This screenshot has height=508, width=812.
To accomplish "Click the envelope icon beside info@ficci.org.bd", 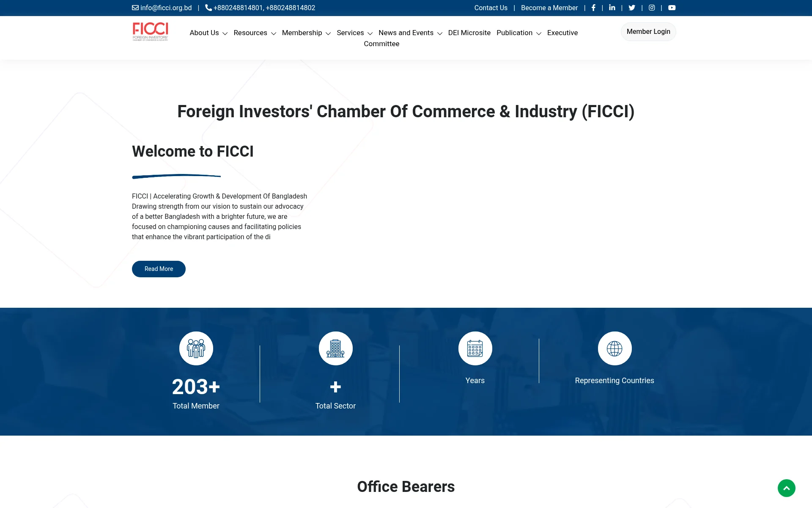I will point(135,8).
